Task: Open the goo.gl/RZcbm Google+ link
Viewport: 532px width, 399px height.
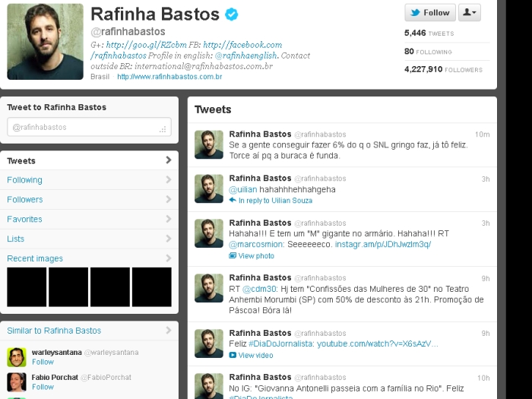Action: click(x=146, y=45)
